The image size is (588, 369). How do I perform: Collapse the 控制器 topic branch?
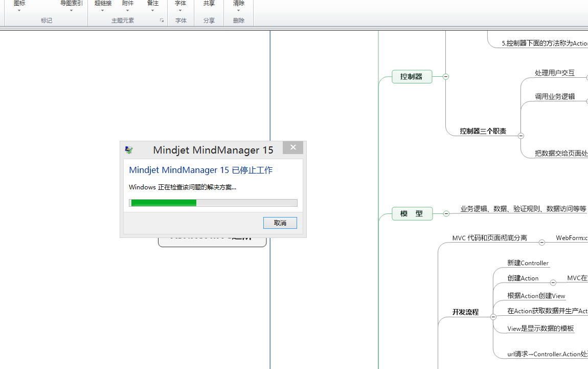coord(446,77)
